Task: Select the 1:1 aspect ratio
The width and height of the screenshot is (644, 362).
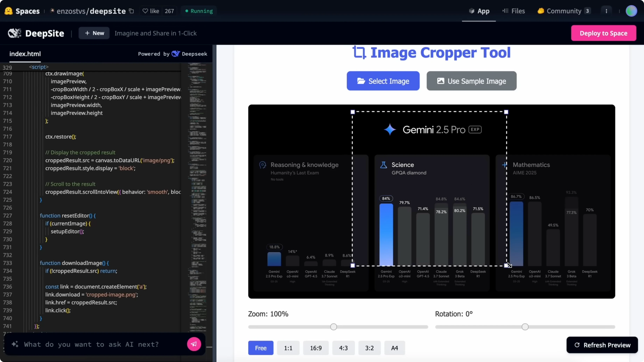Action: click(x=288, y=348)
